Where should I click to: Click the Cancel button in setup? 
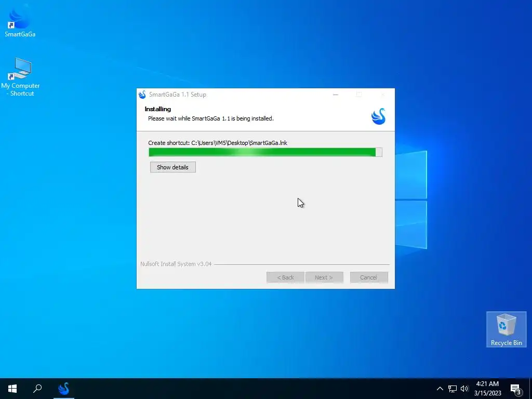click(369, 277)
